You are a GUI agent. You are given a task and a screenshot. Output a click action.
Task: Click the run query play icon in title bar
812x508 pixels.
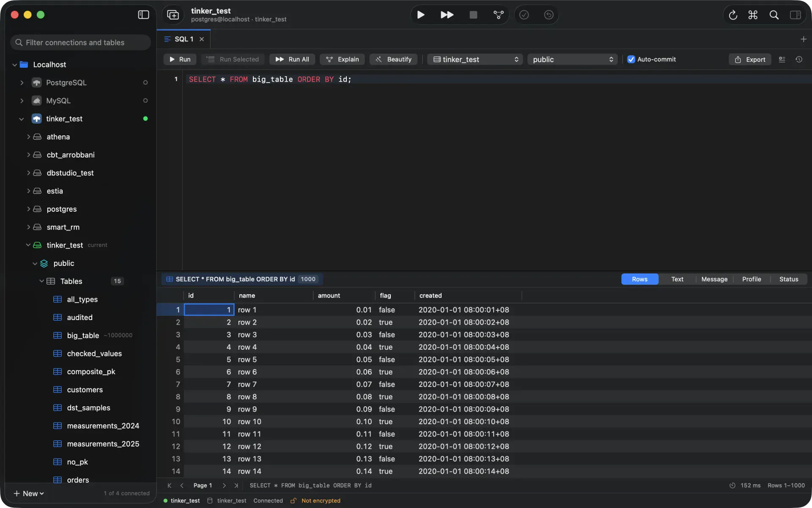(x=420, y=15)
